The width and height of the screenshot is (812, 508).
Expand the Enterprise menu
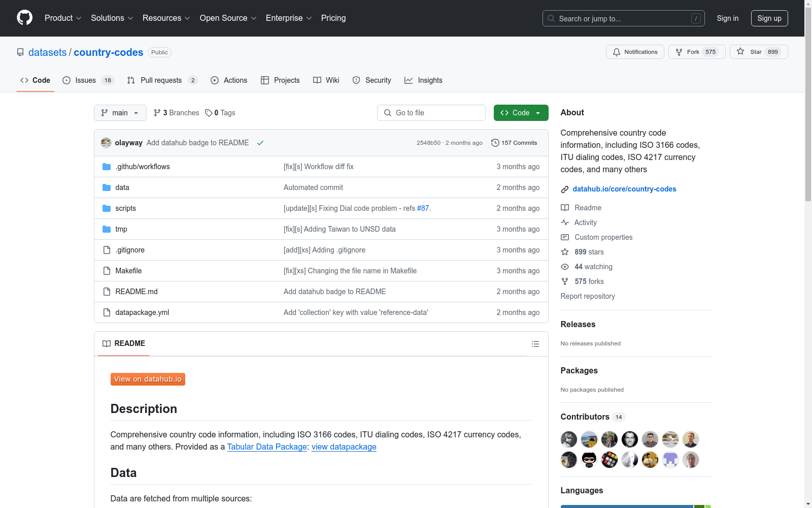[x=289, y=18]
